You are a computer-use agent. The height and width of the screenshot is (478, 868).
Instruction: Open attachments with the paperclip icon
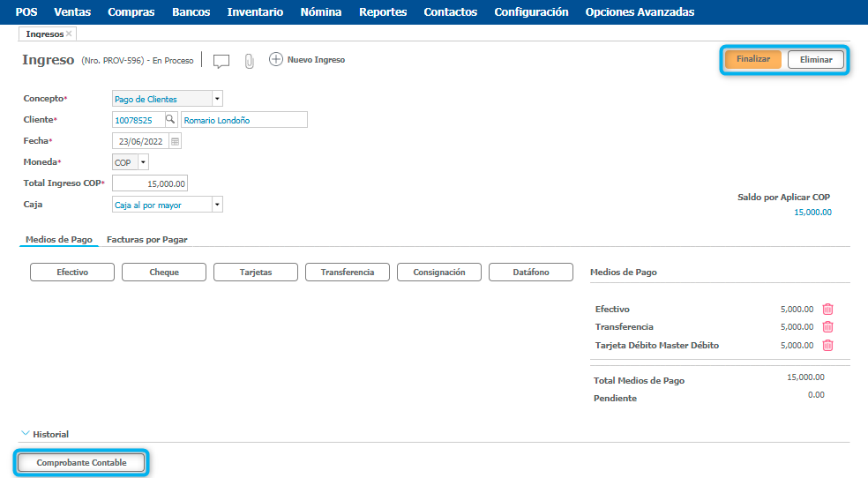(x=249, y=61)
